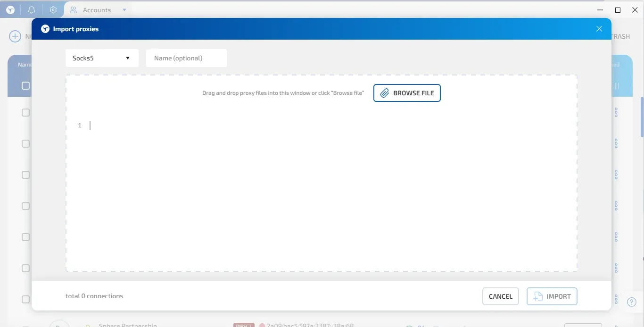Switch to the Accounts tab

point(96,9)
